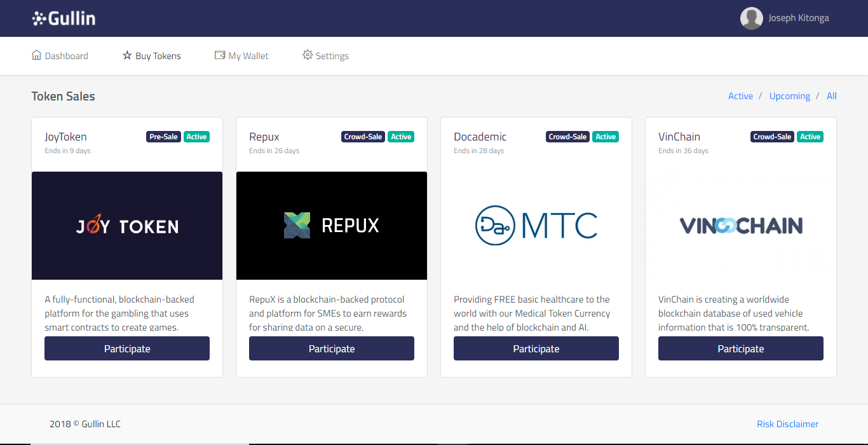Viewport: 868px width, 445px height.
Task: Click the My Wallet icon
Action: click(x=220, y=55)
